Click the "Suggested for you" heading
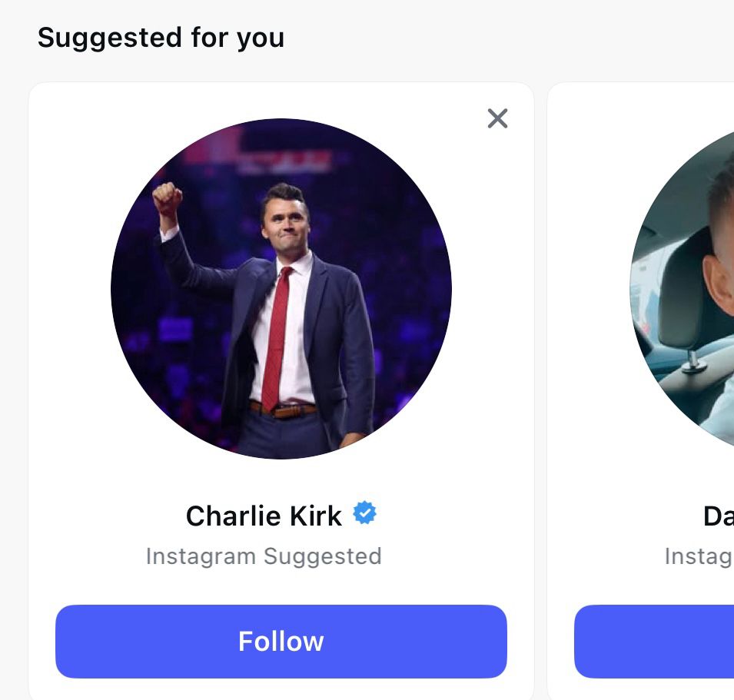 tap(161, 37)
